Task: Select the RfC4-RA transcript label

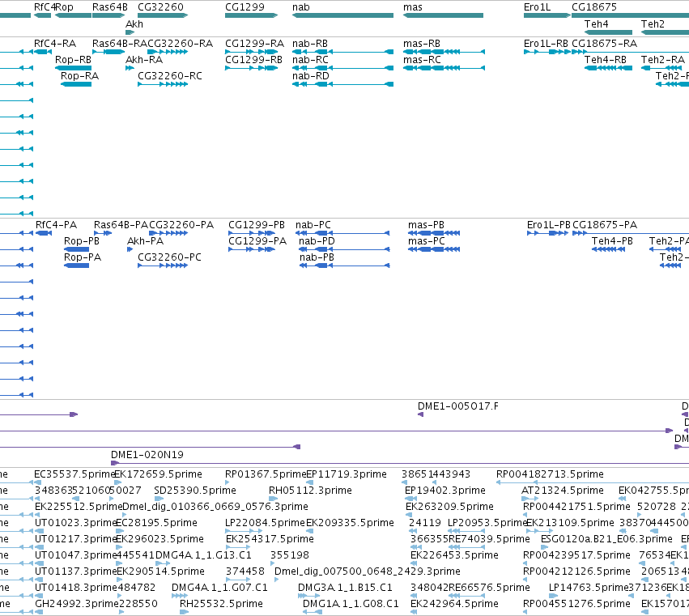Action: click(55, 44)
